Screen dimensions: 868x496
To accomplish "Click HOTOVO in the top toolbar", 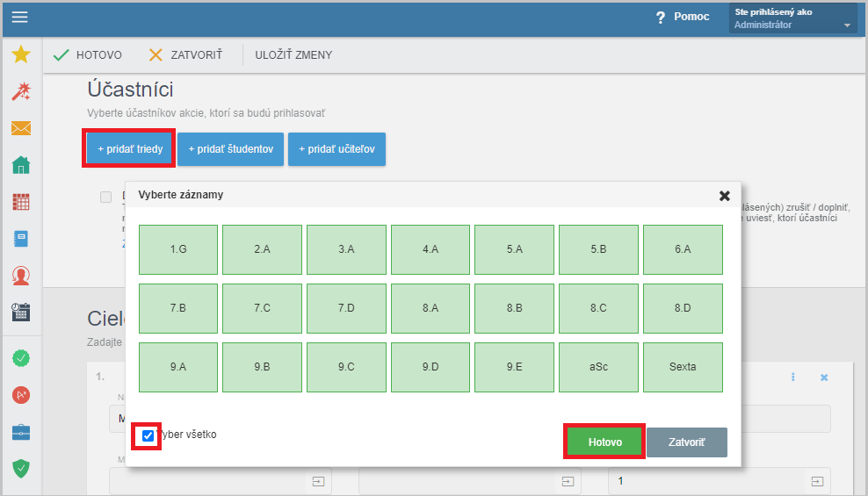I will pos(88,55).
